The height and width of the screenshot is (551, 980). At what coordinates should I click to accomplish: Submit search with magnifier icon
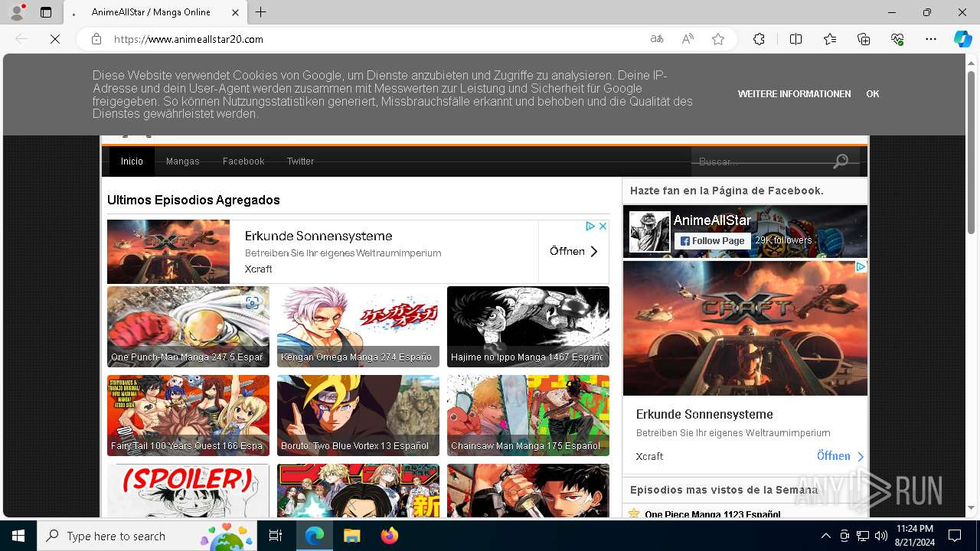point(841,161)
